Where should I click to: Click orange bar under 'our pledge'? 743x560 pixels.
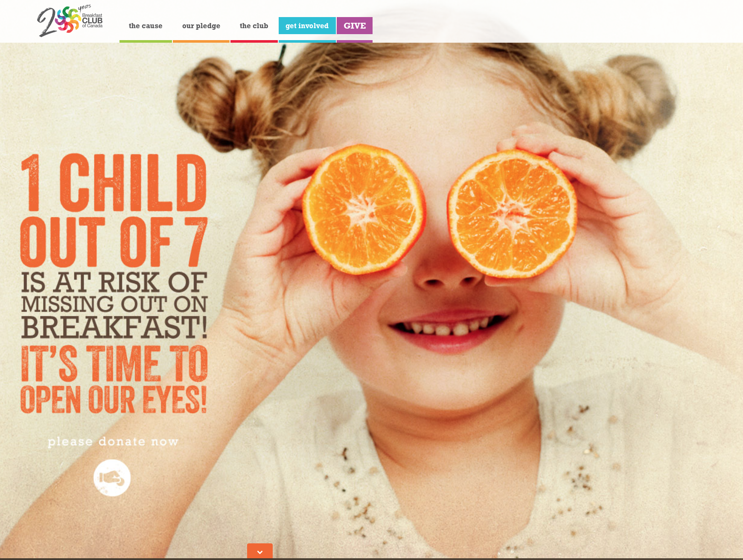(x=201, y=41)
